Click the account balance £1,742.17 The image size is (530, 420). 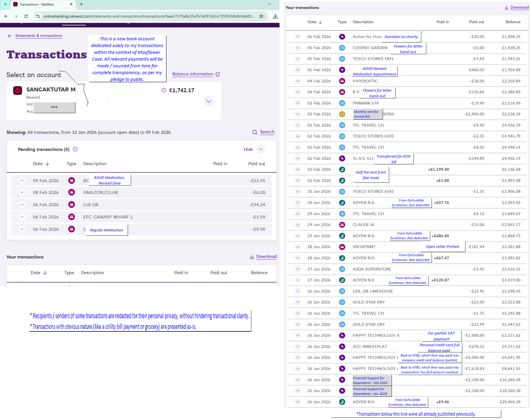coord(182,90)
